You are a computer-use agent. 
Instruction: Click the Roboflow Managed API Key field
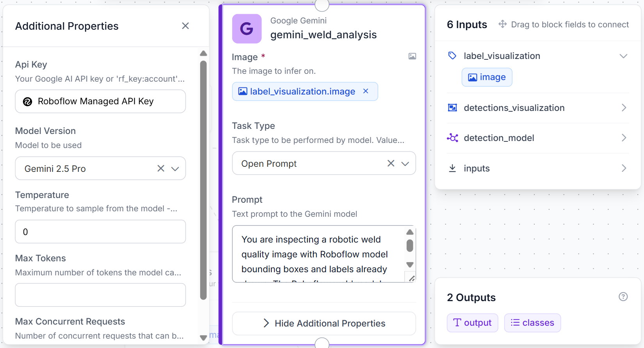100,102
